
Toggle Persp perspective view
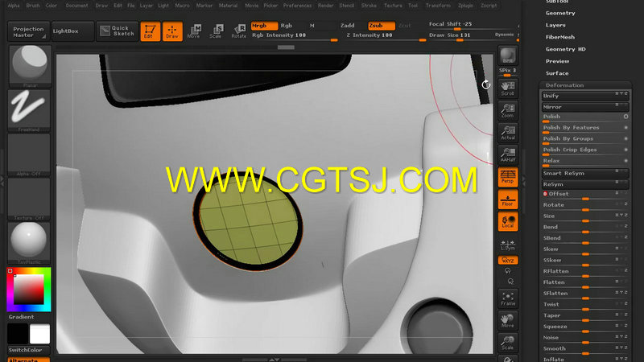(508, 176)
